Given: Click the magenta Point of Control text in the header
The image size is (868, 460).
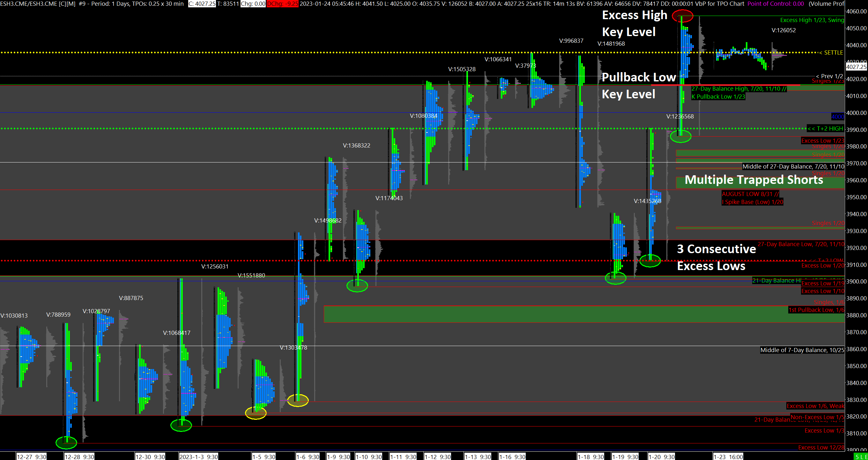Looking at the screenshot, I should 775,4.
